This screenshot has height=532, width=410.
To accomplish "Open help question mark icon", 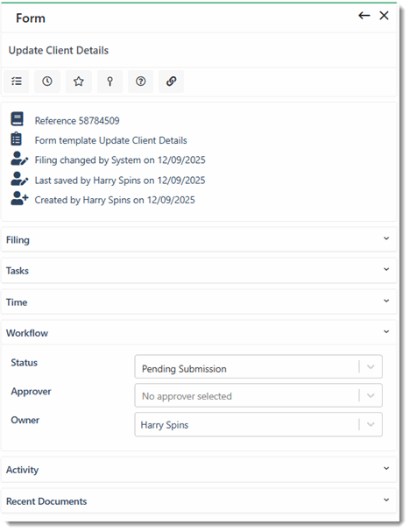I will click(x=141, y=82).
